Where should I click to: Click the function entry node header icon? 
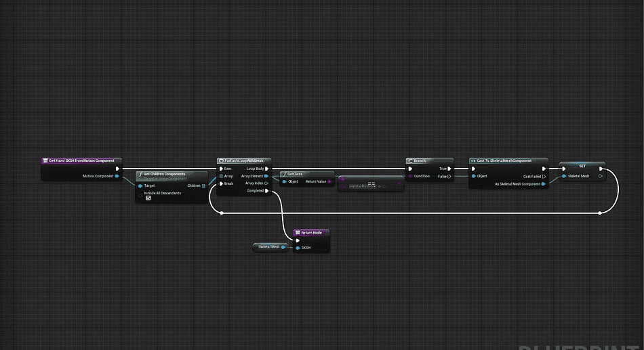45,160
